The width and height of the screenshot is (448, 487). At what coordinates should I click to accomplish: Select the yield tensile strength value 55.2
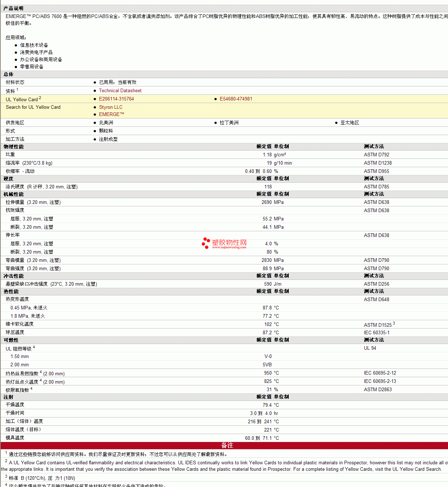coord(267,219)
